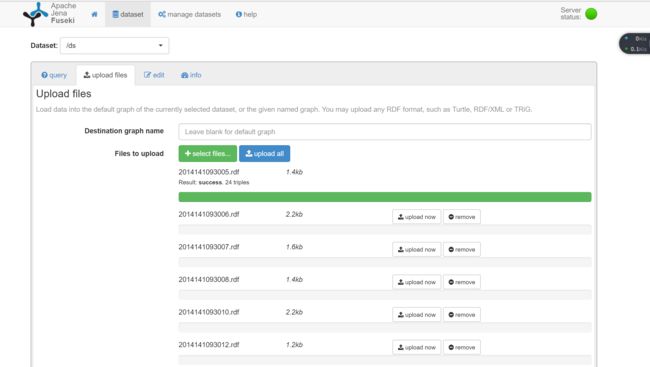Switch to the query tab
The width and height of the screenshot is (650, 367).
pyautogui.click(x=54, y=75)
